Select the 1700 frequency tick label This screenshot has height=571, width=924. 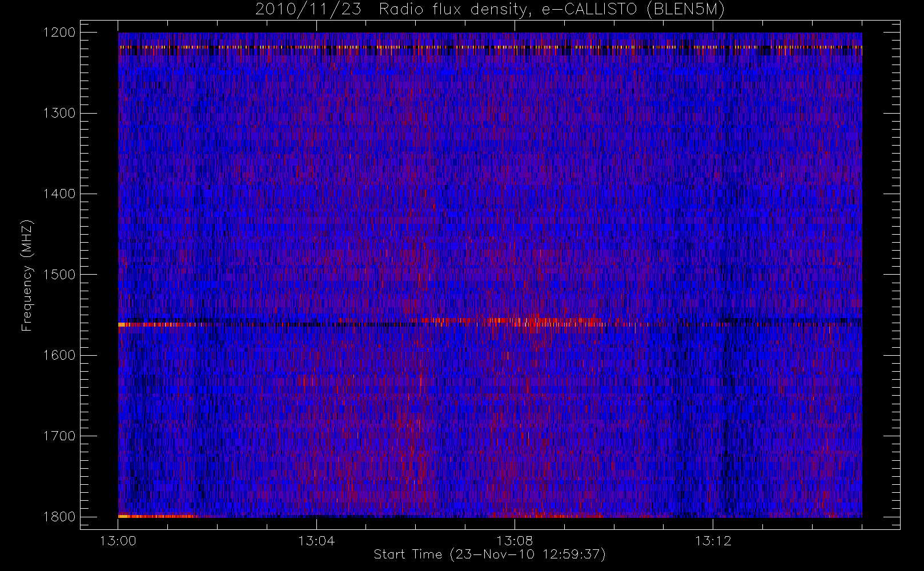(59, 436)
